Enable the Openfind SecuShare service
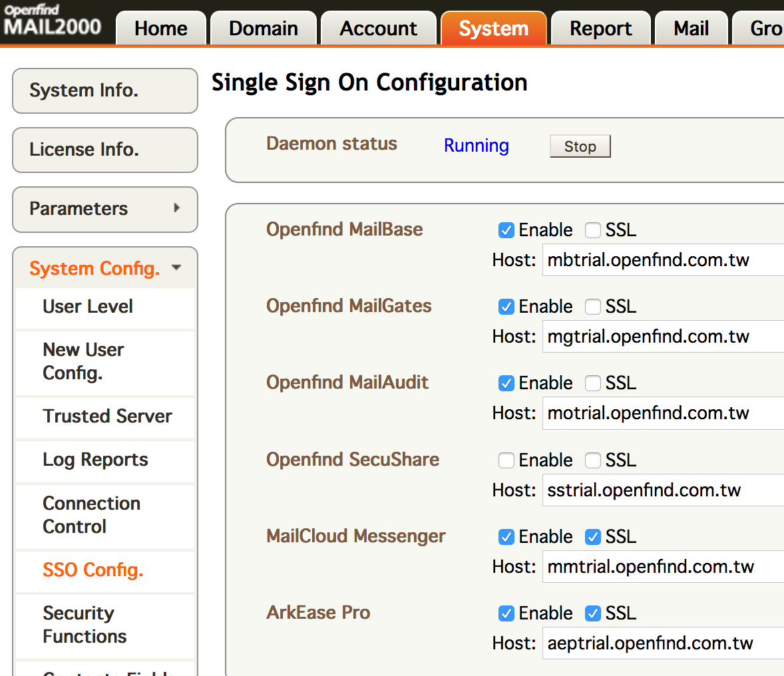784x676 pixels. 506,460
